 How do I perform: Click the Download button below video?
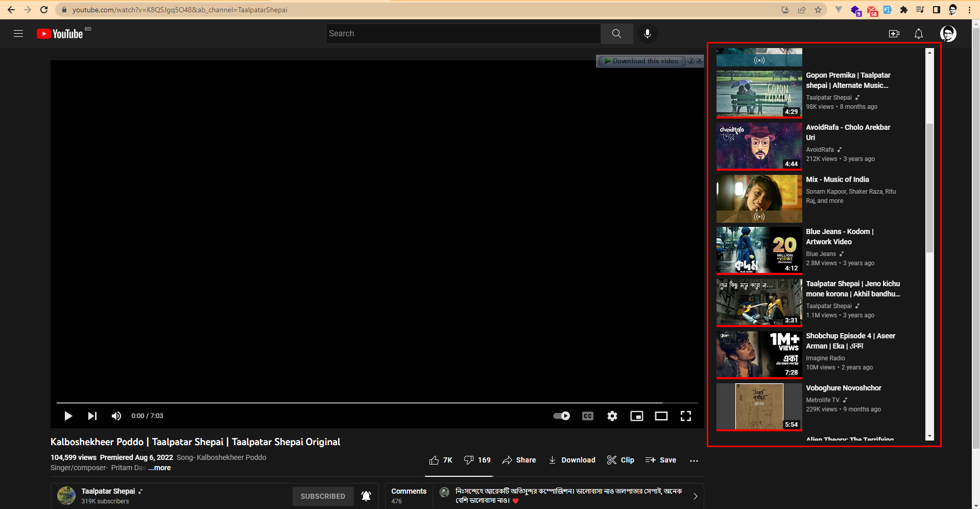tap(571, 460)
